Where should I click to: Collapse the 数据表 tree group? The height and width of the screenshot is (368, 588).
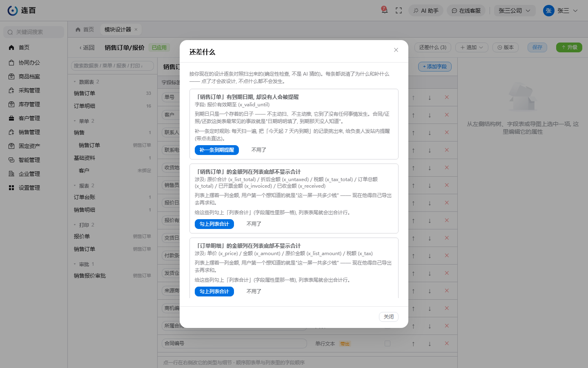(x=75, y=82)
